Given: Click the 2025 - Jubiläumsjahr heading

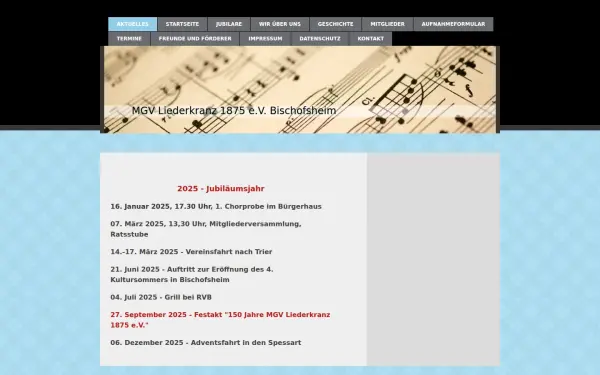Looking at the screenshot, I should point(221,189).
